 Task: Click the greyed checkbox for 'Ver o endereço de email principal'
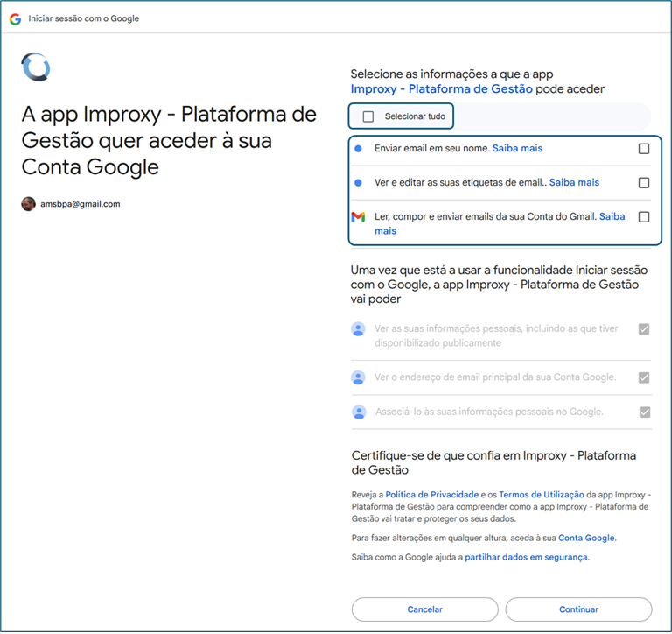644,377
